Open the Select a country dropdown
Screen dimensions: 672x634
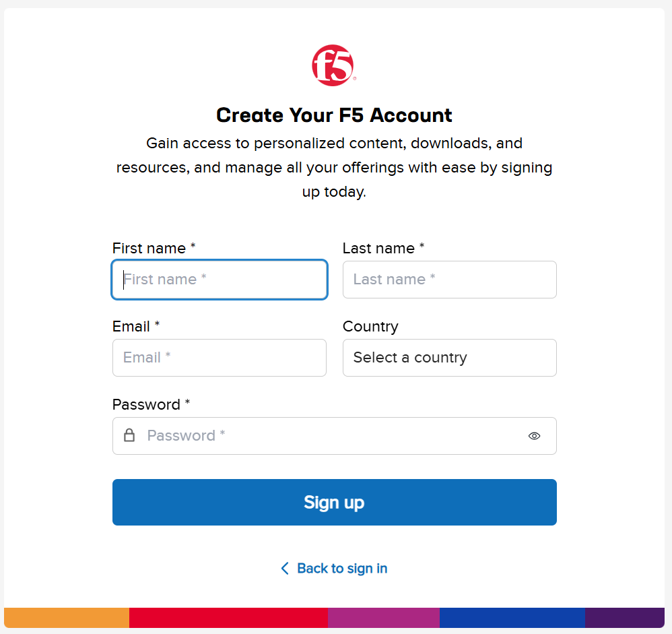(x=450, y=358)
